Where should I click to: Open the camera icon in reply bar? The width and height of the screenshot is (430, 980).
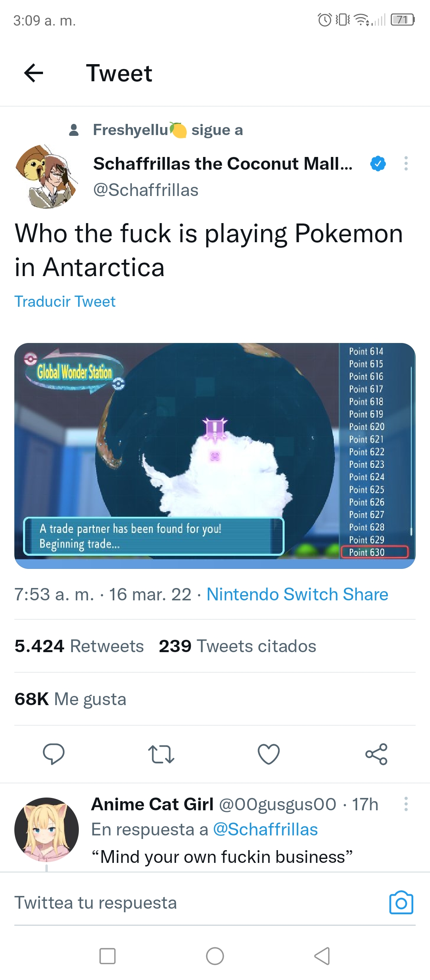(401, 902)
